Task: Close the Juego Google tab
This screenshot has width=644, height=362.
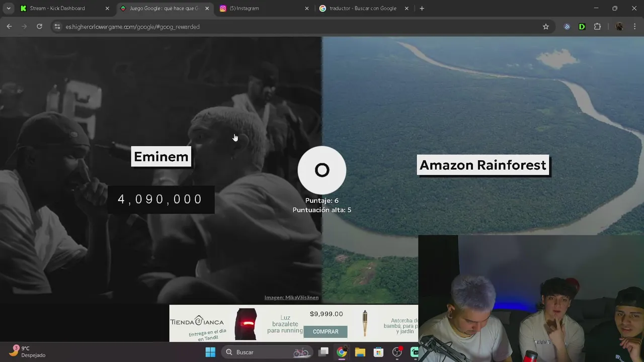Action: (207, 9)
